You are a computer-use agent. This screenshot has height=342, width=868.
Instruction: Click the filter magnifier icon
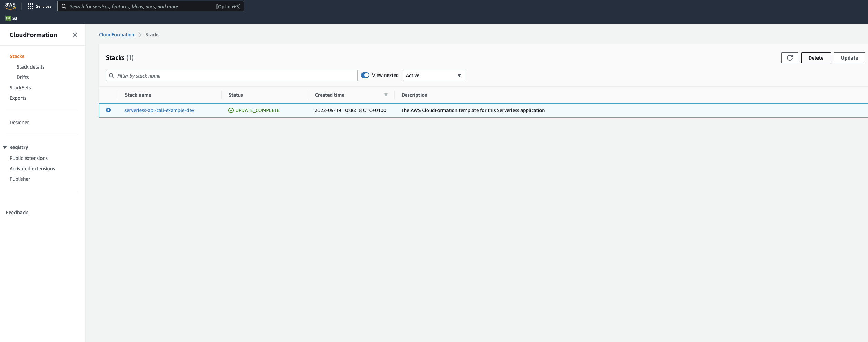111,75
